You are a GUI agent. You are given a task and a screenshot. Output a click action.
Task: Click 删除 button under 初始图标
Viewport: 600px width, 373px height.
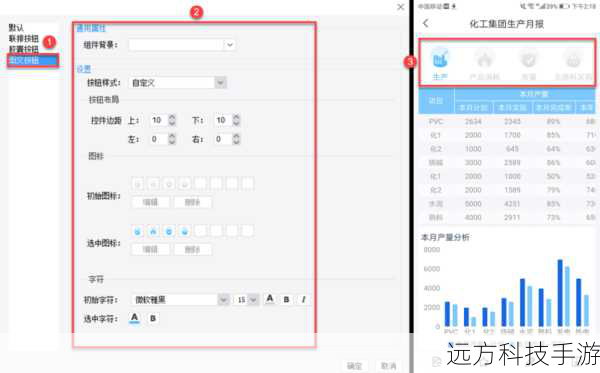[x=192, y=202]
